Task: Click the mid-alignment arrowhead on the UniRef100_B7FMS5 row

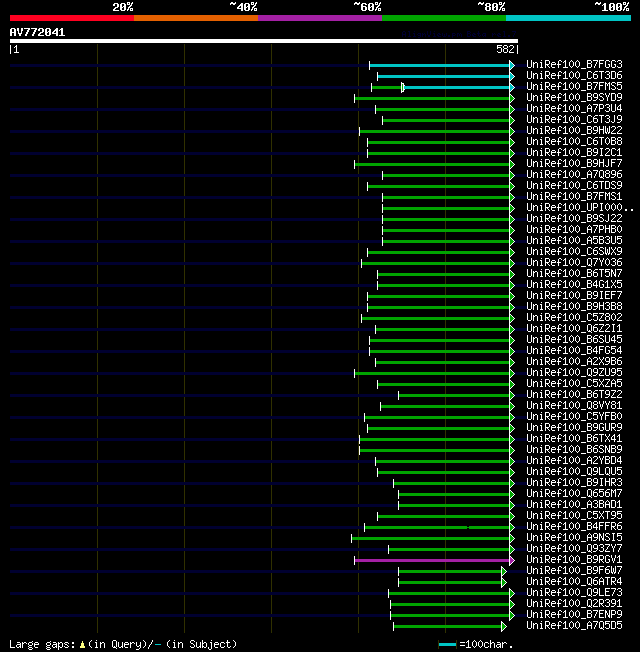Action: click(x=403, y=87)
